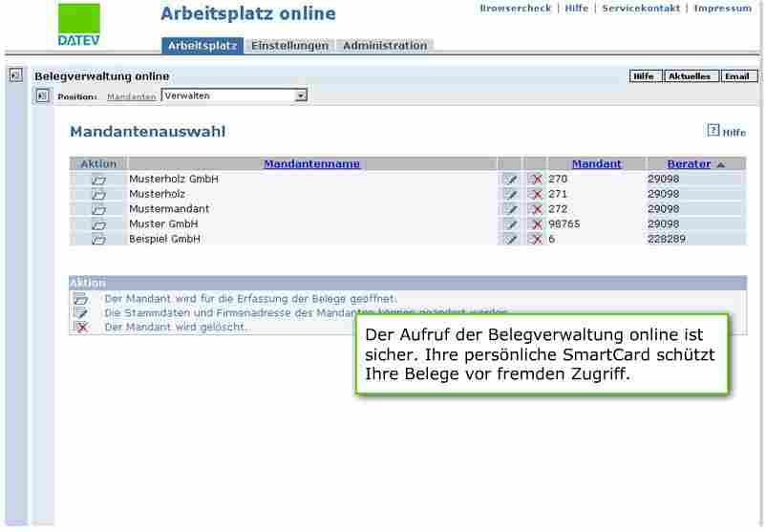Edit master data of Mustermandant row
The height and width of the screenshot is (532, 766).
click(x=510, y=209)
